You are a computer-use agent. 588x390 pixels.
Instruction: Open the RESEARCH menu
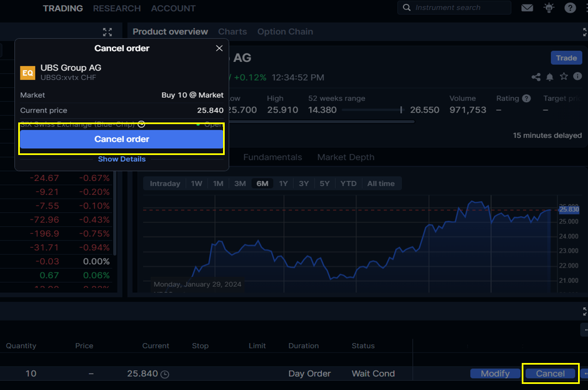(x=117, y=8)
